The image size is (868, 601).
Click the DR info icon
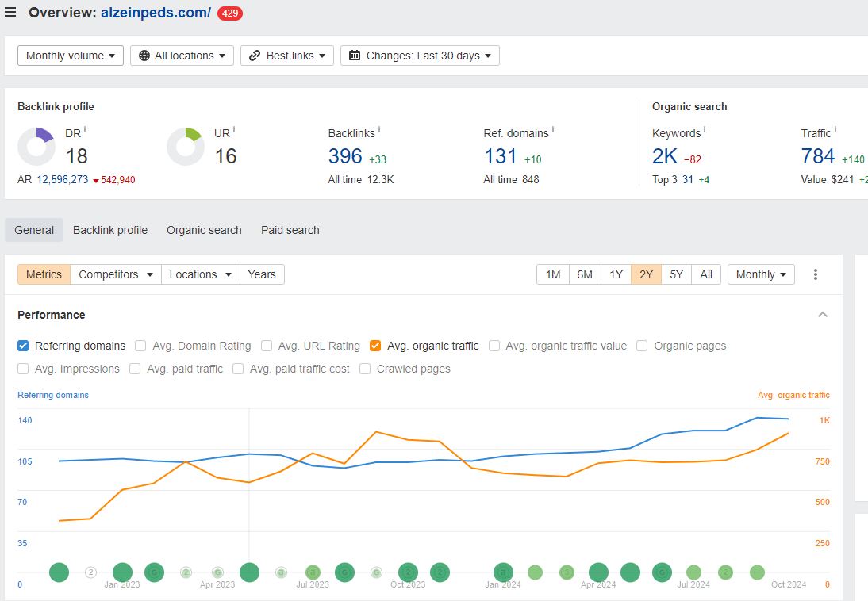tap(85, 130)
